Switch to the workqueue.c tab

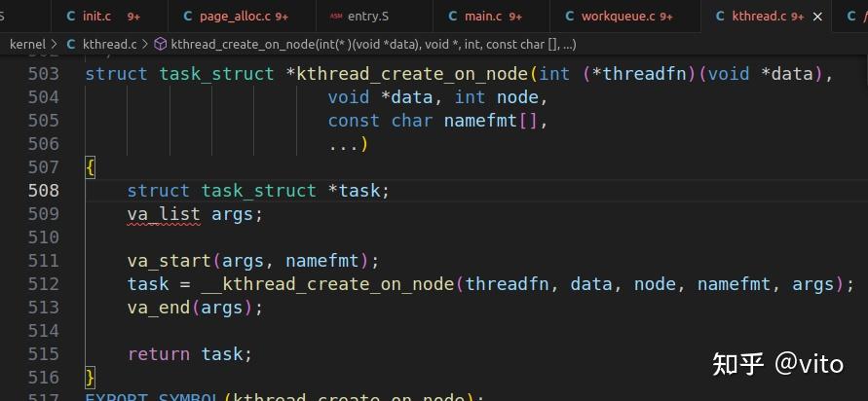(625, 17)
